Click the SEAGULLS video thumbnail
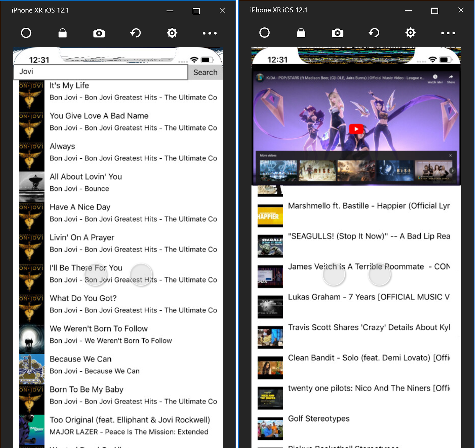 point(270,246)
